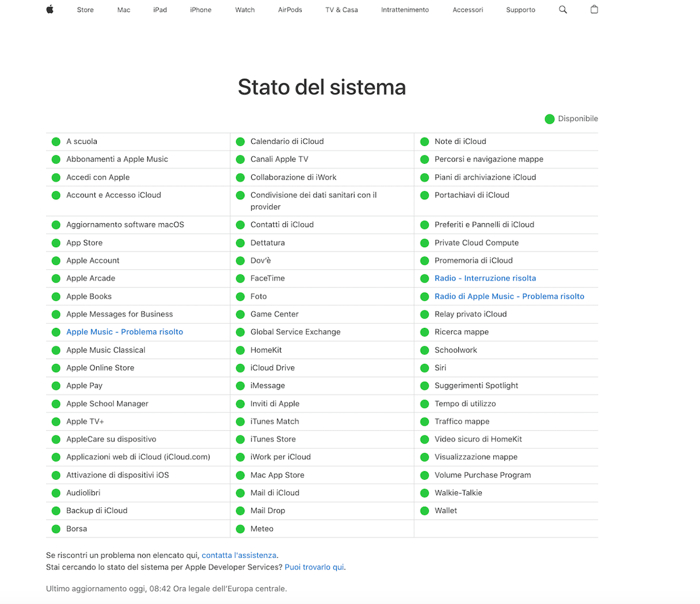700x604 pixels.
Task: Click the Ultimo aggiornamento timestamp text
Action: click(x=166, y=588)
